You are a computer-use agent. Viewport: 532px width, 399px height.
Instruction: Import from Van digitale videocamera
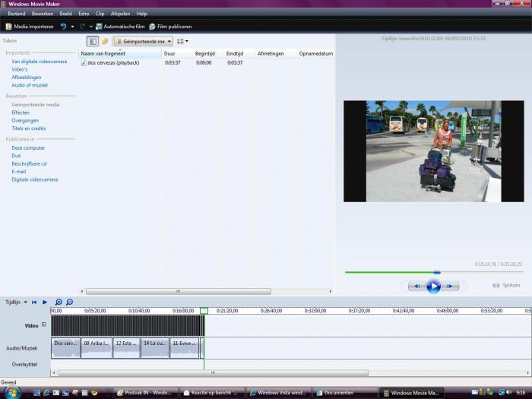[x=39, y=62]
